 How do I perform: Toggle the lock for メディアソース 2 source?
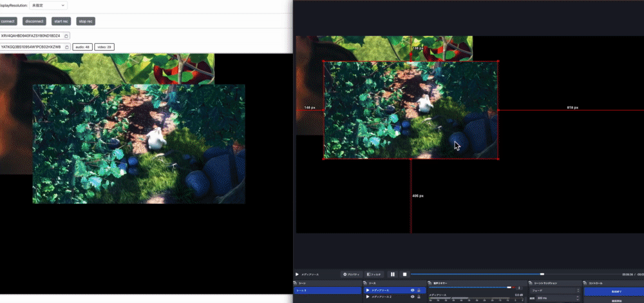point(419,297)
